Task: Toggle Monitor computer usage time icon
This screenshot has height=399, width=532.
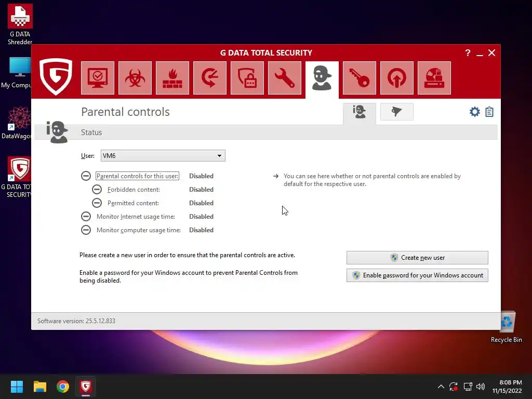Action: click(x=86, y=230)
